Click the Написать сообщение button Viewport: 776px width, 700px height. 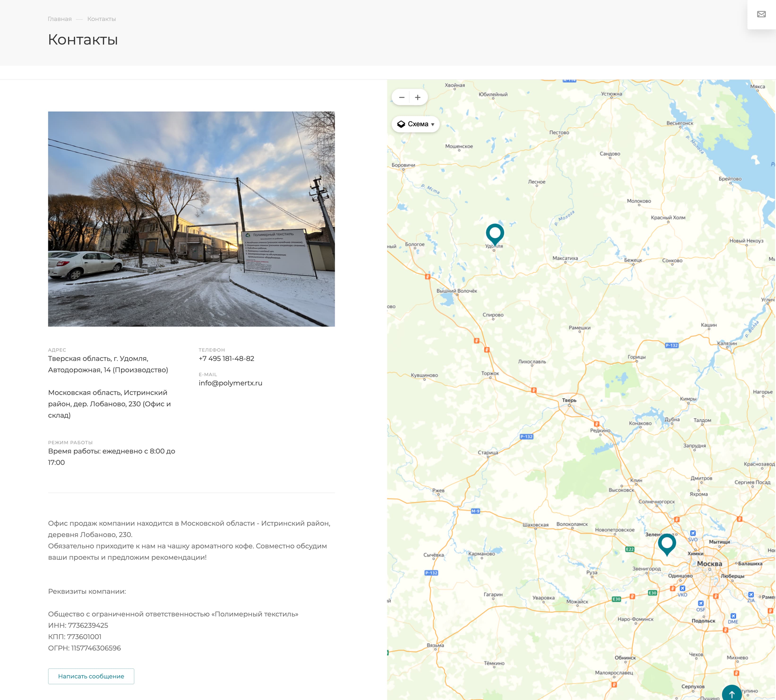coord(91,676)
